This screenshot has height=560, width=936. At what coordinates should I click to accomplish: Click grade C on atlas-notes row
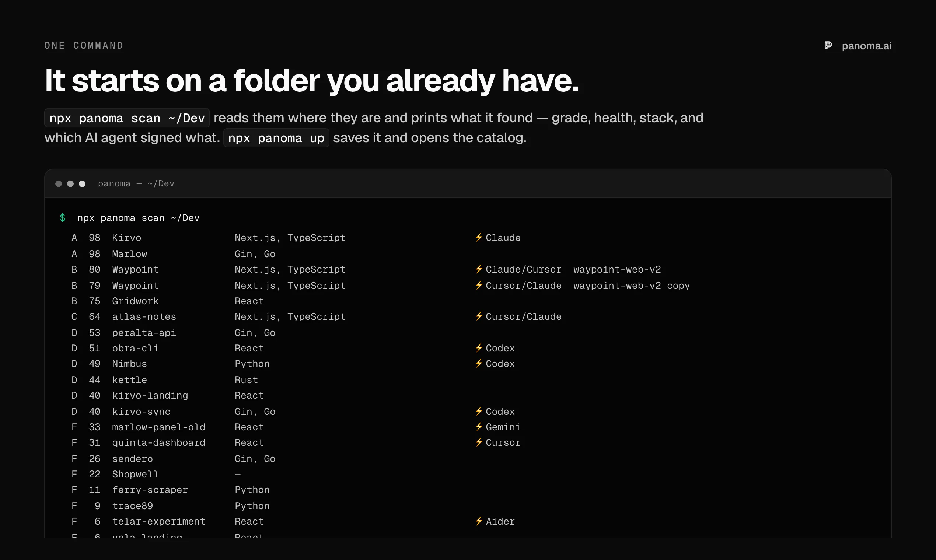point(74,316)
